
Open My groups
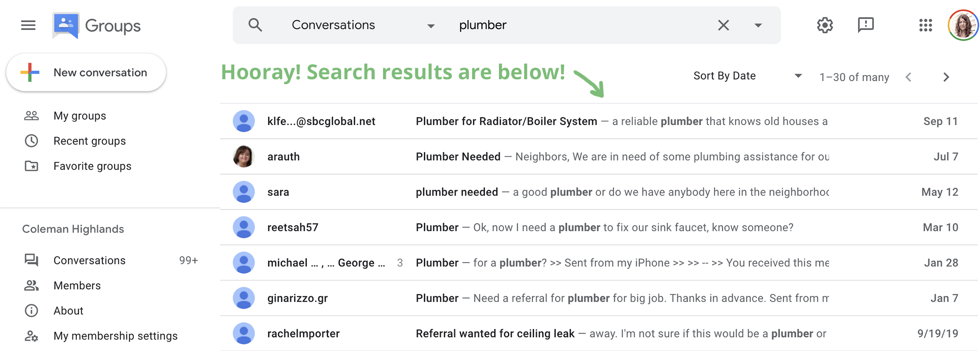(x=80, y=116)
